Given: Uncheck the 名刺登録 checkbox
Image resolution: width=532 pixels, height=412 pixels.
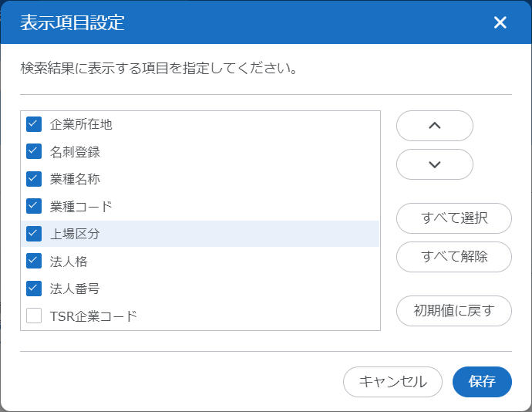Looking at the screenshot, I should pos(34,151).
